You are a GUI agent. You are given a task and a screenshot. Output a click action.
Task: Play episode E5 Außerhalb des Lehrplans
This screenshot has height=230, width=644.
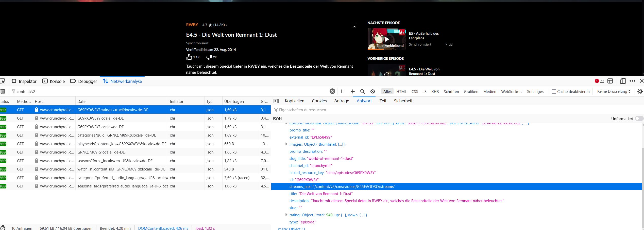tap(386, 39)
